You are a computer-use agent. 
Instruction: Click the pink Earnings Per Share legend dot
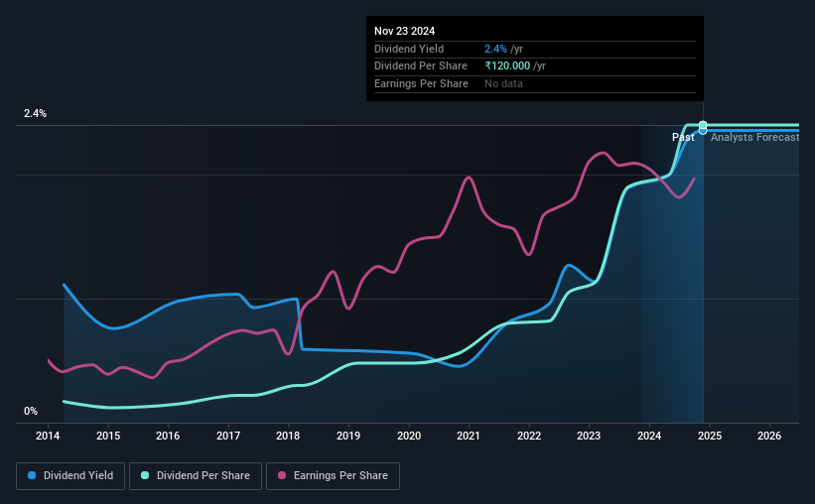coord(282,475)
